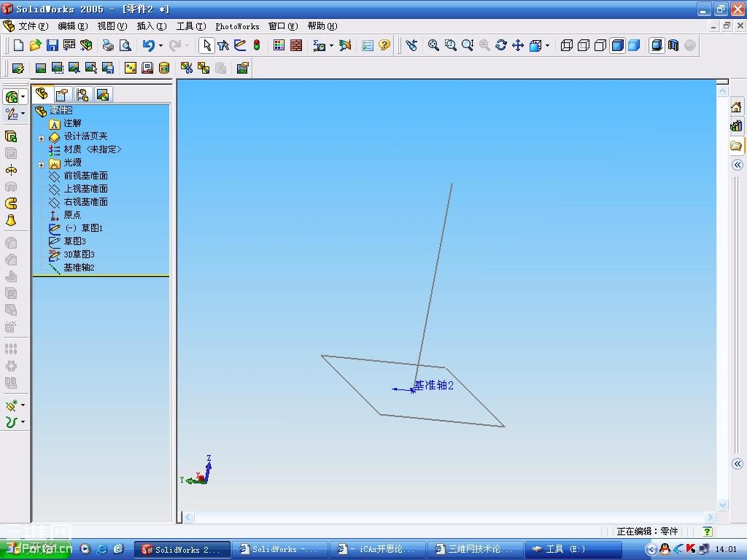
Task: Select 3D草图3 item
Action: pyautogui.click(x=79, y=254)
